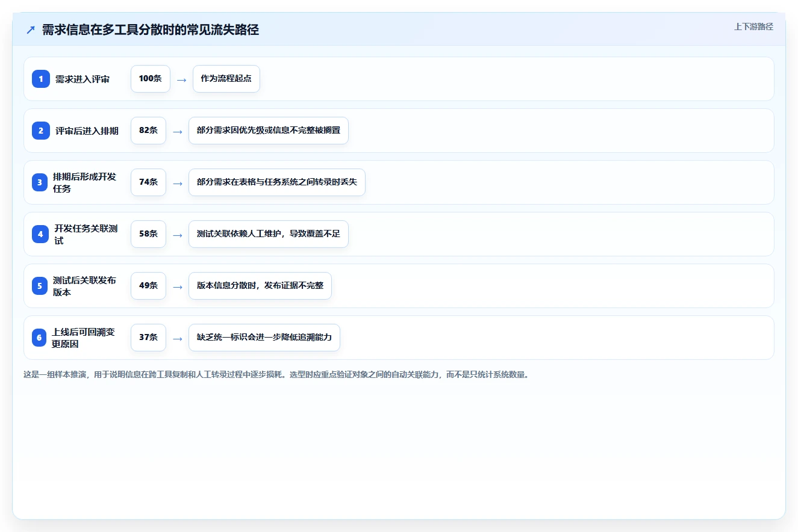Select the 开发任务关联测试 step label
The width and height of the screenshot is (798, 532).
86,234
